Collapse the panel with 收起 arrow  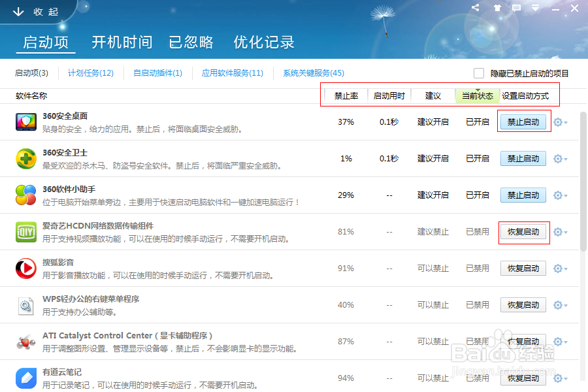tap(35, 12)
